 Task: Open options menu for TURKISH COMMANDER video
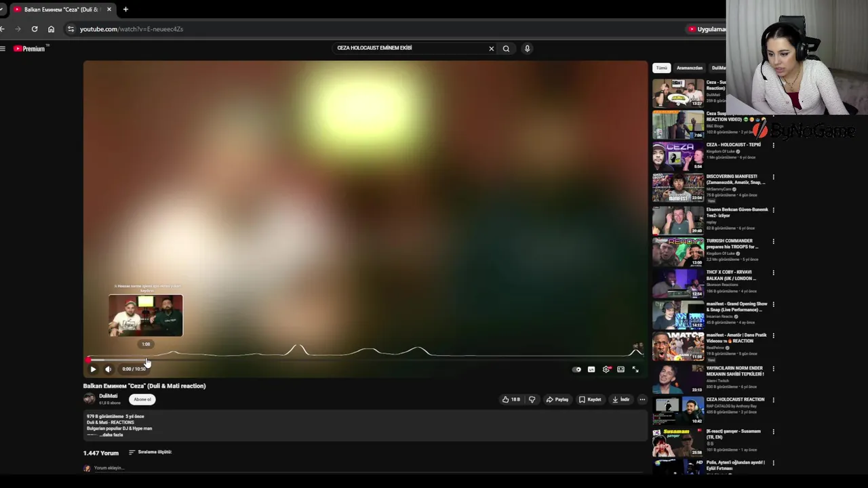point(773,241)
